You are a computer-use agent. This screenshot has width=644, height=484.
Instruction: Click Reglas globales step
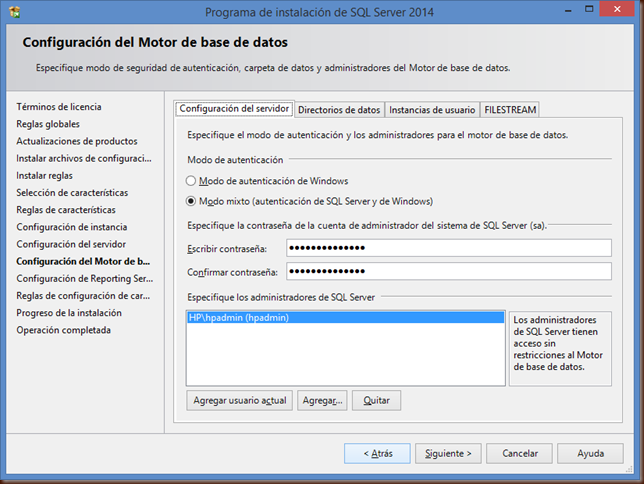click(x=48, y=124)
